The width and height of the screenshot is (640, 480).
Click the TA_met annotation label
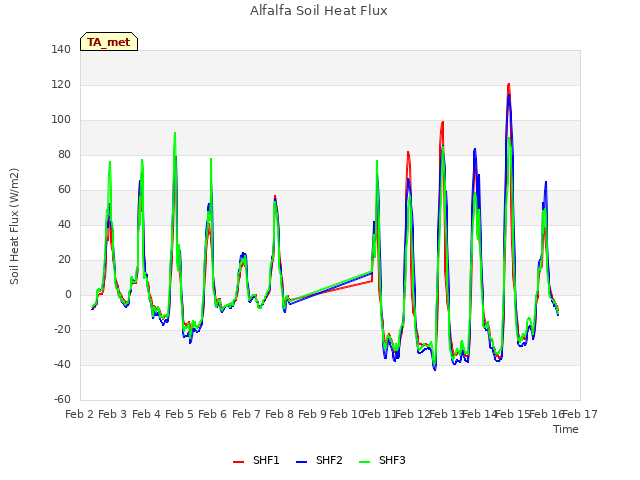109,42
